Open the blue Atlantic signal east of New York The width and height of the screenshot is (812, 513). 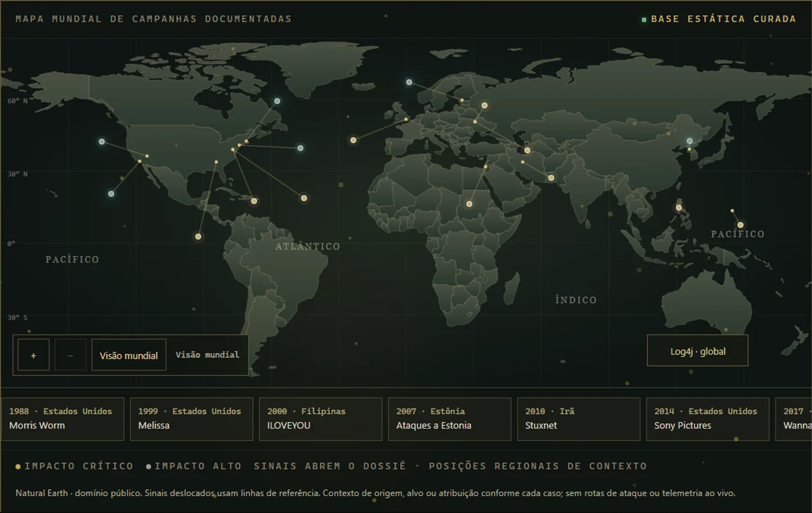pos(301,148)
